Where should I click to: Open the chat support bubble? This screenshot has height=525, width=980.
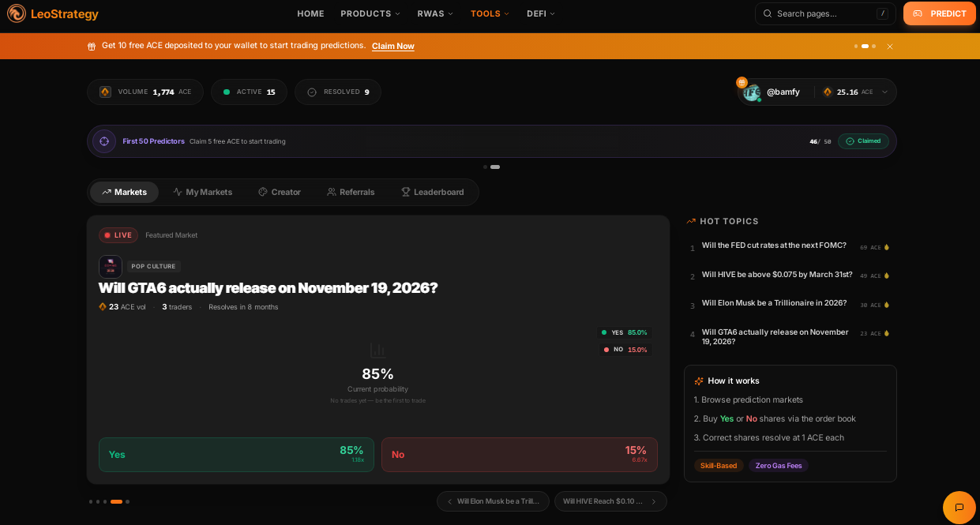(x=959, y=508)
